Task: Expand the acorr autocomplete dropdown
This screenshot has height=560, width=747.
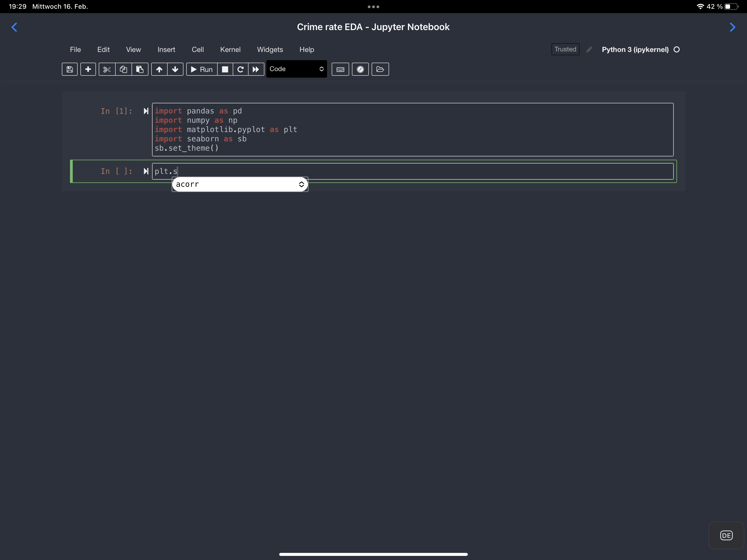Action: (302, 184)
